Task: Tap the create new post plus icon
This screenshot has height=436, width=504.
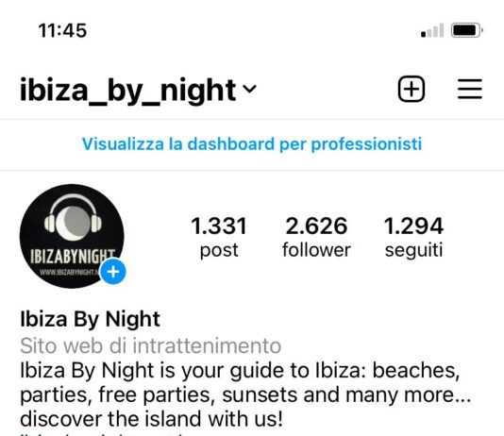Action: pyautogui.click(x=412, y=89)
